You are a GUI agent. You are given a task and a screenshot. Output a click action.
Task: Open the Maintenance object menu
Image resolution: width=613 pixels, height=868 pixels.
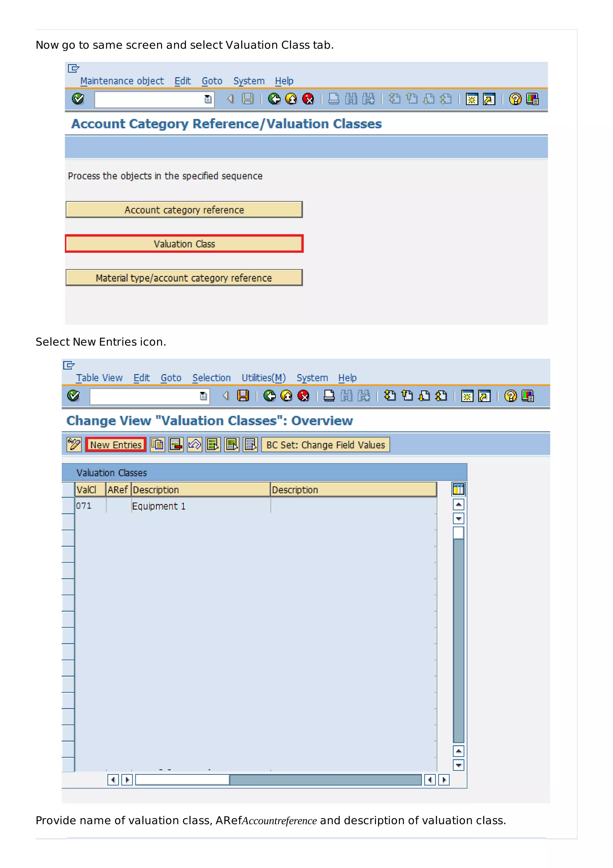coord(122,81)
